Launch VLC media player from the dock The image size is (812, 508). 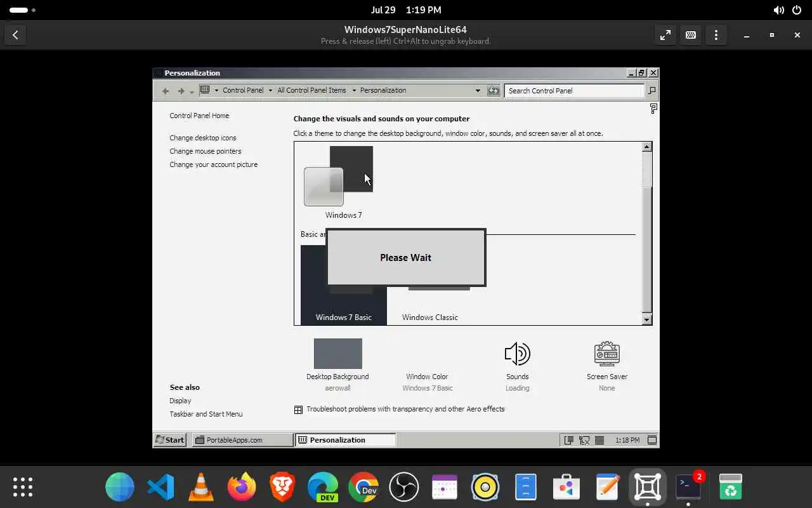click(x=201, y=487)
